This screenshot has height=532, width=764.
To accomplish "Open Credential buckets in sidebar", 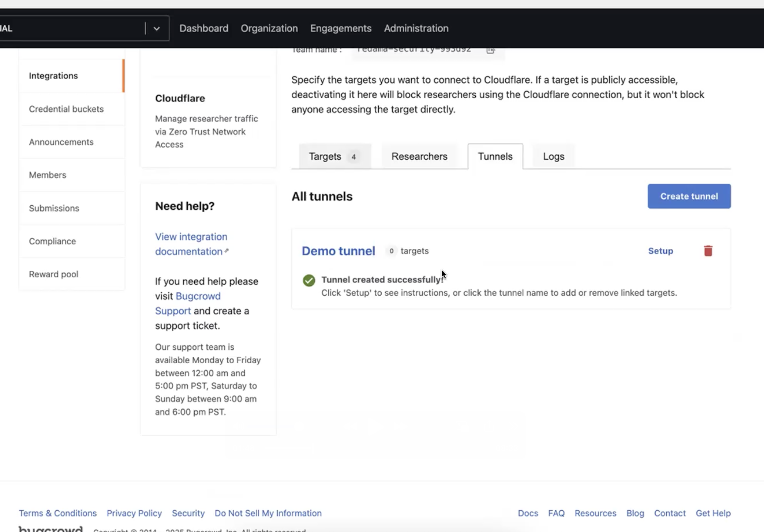I will click(72, 109).
